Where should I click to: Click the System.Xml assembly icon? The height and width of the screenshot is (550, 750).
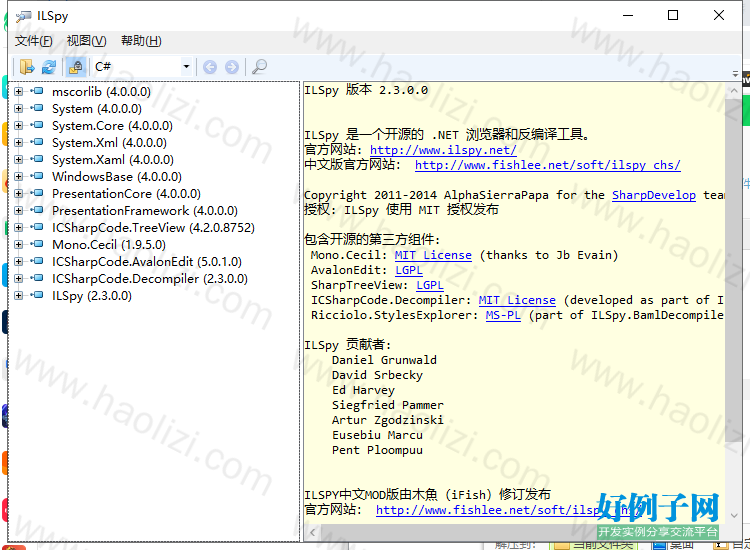(x=37, y=142)
